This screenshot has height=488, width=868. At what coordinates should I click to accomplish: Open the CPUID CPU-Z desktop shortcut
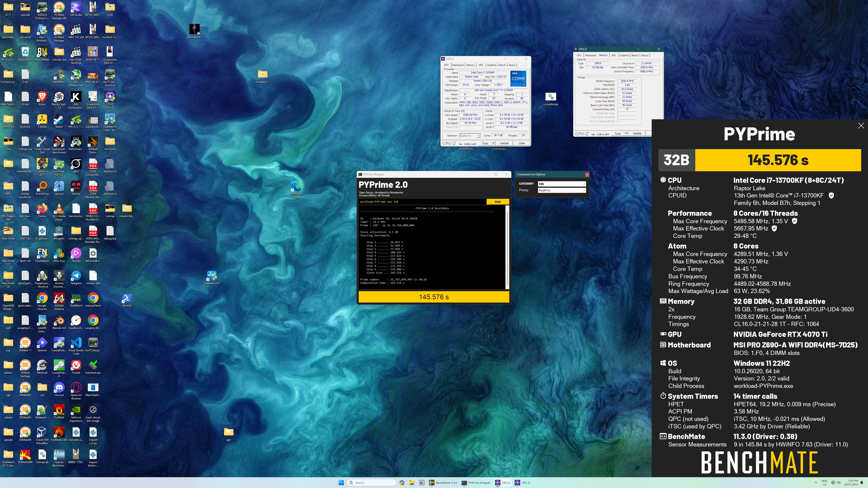[x=110, y=100]
